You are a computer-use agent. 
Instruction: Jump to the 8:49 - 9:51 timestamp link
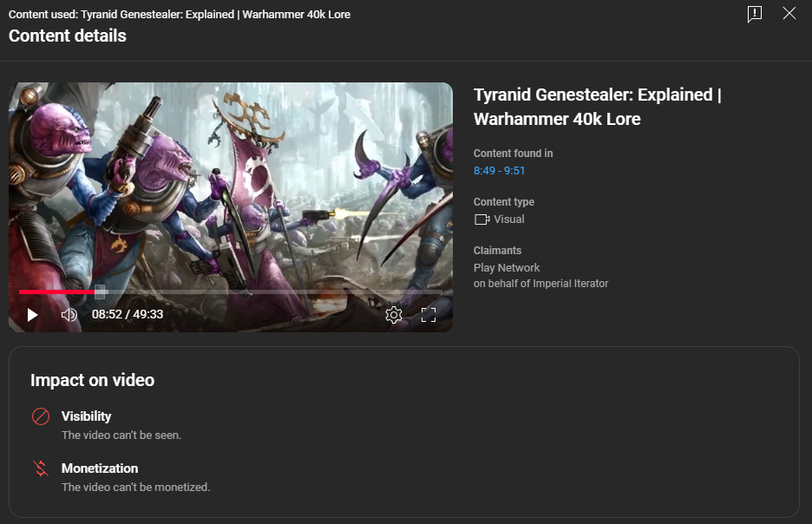point(499,171)
